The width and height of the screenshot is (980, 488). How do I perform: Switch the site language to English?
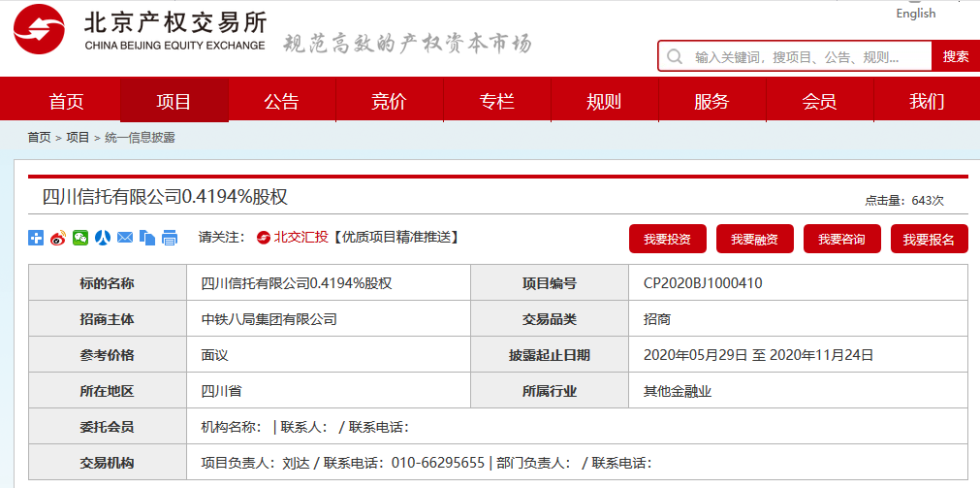(916, 14)
